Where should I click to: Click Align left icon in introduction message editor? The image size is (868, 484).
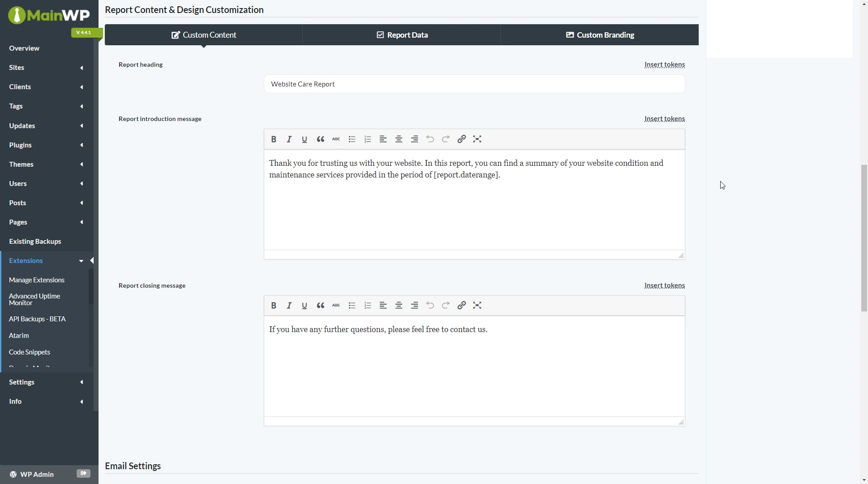click(x=383, y=139)
